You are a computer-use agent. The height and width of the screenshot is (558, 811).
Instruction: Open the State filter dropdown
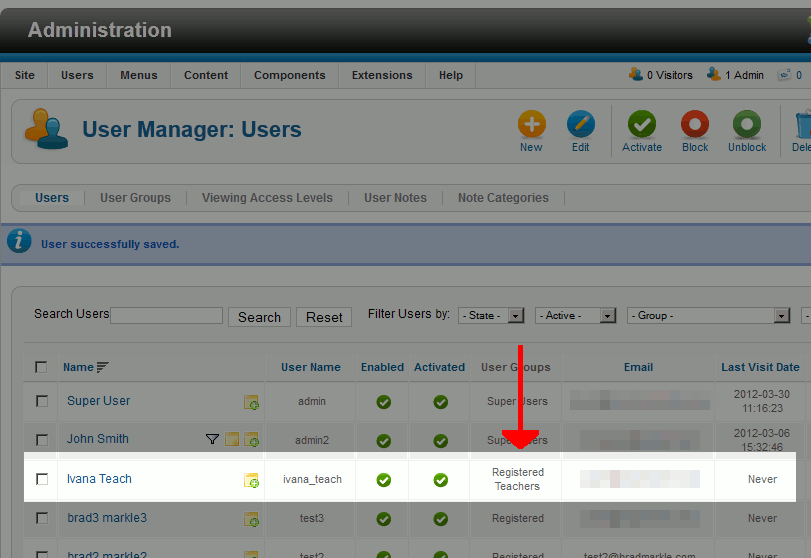[492, 316]
